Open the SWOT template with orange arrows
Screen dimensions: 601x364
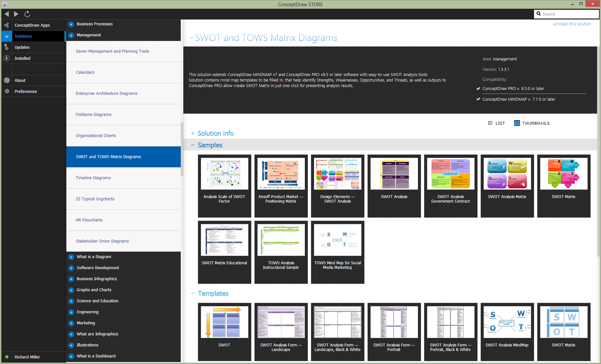(224, 332)
